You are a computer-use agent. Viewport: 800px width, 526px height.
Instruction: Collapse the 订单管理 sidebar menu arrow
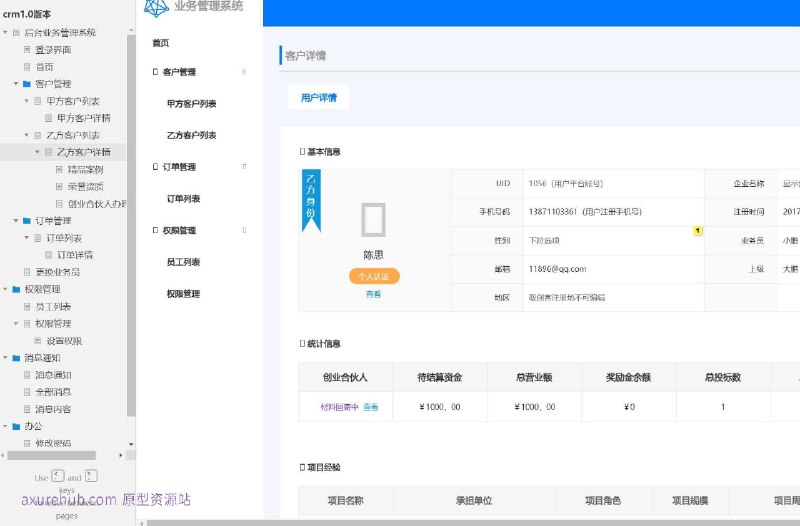pos(244,166)
